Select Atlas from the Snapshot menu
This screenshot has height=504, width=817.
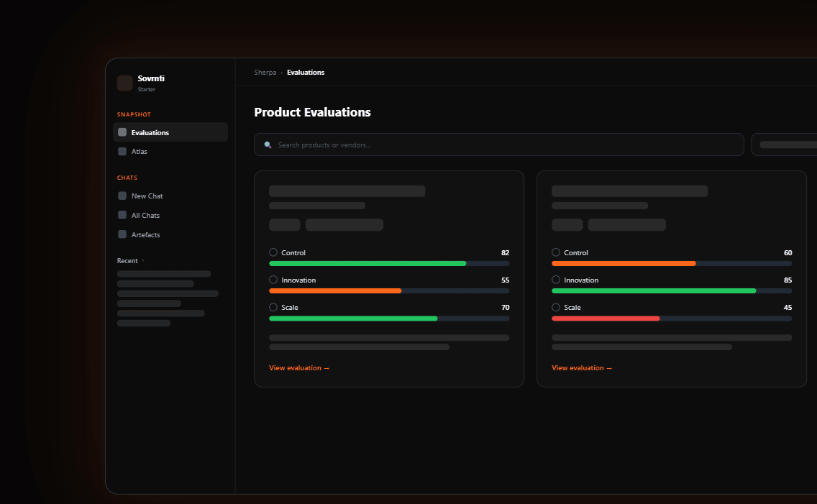coord(140,152)
